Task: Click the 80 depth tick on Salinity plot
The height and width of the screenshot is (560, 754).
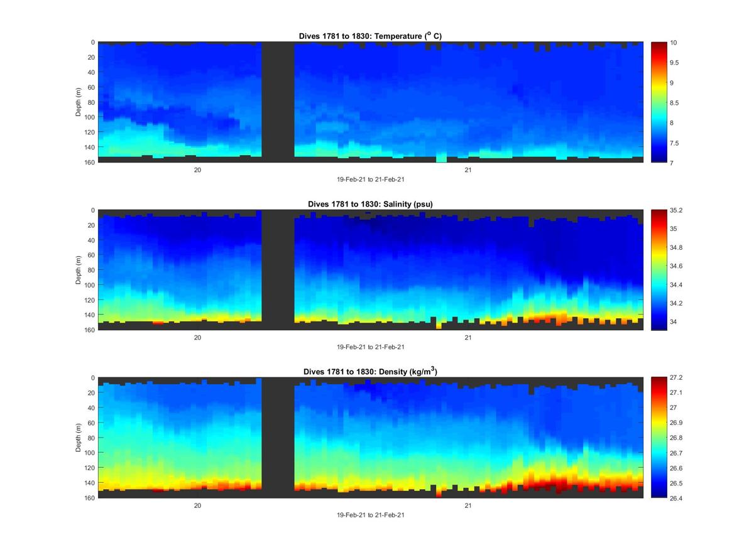Action: (91, 270)
